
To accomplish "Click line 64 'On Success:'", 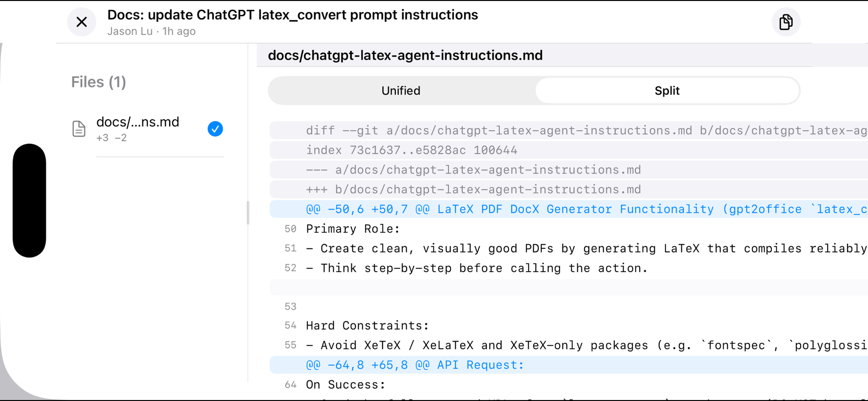I will (345, 385).
